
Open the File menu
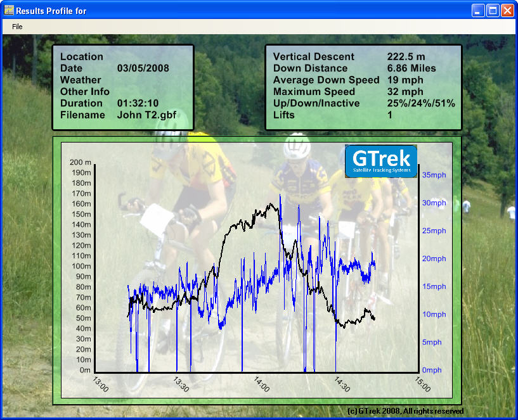coord(17,27)
